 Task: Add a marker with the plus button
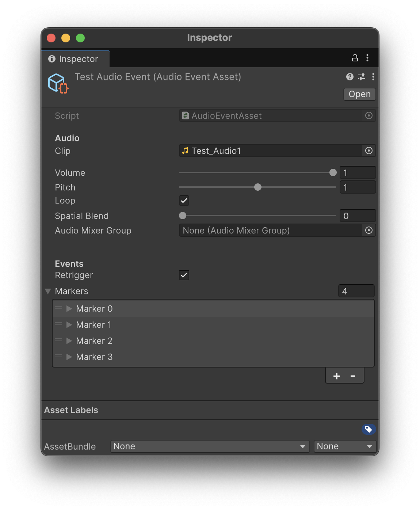coord(337,376)
